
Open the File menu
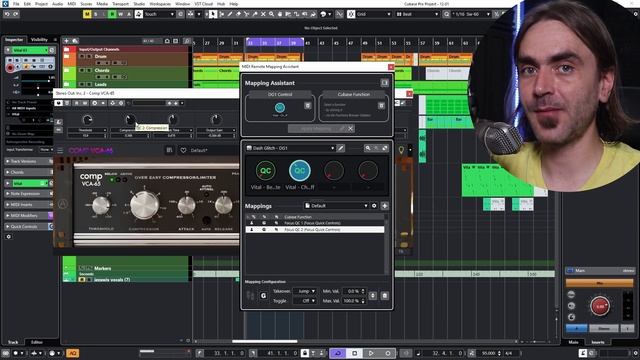pyautogui.click(x=16, y=4)
